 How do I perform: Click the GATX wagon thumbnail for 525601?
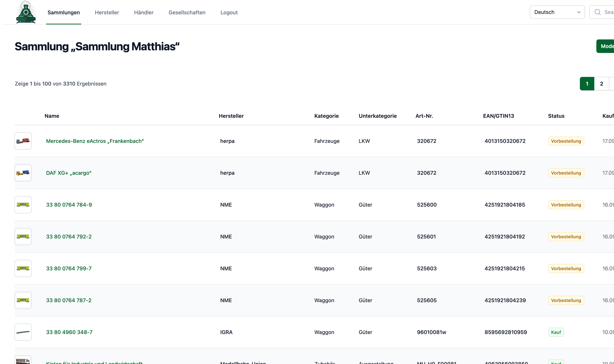pyautogui.click(x=23, y=236)
